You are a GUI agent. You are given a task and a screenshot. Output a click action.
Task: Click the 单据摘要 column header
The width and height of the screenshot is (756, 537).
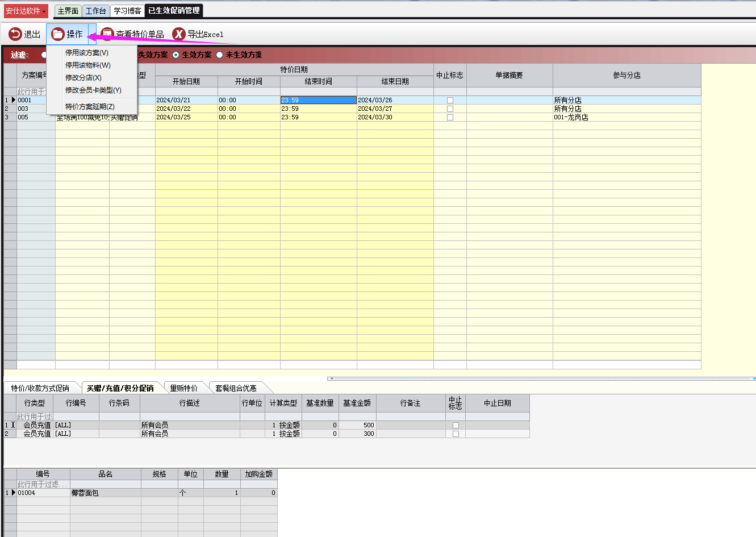tap(509, 75)
